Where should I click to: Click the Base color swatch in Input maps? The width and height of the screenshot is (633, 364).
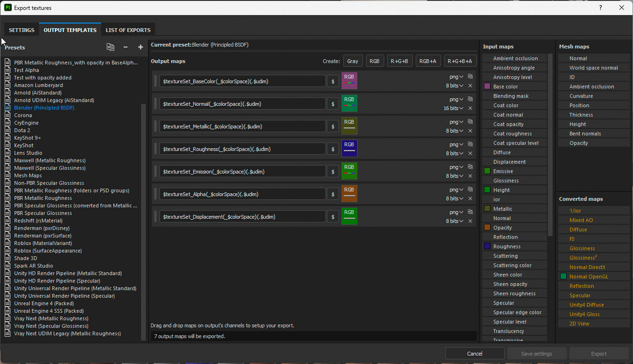coord(486,86)
